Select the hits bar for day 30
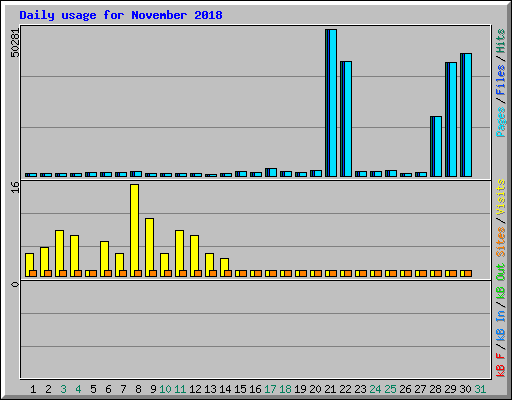 [x=466, y=115]
